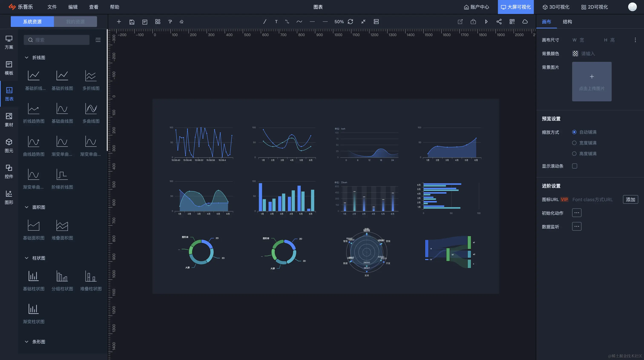The image size is (644, 360).
Task: Select 宽度铺满 scaling option
Action: coord(574,143)
